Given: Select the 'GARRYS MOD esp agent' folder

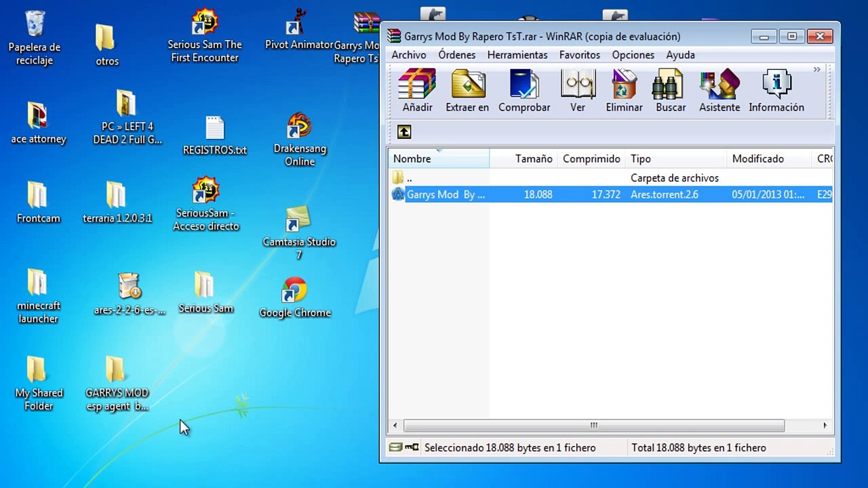Looking at the screenshot, I should pyautogui.click(x=117, y=383).
